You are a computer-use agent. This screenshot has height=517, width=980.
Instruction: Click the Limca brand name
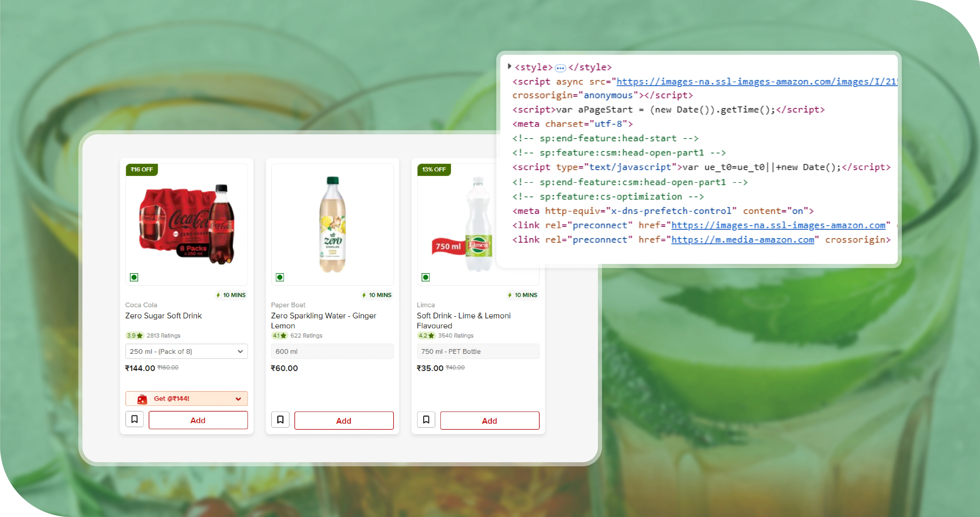pos(426,305)
